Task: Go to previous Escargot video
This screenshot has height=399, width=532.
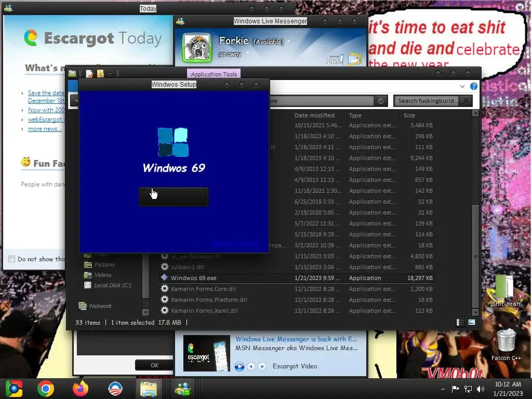Action: (251, 366)
